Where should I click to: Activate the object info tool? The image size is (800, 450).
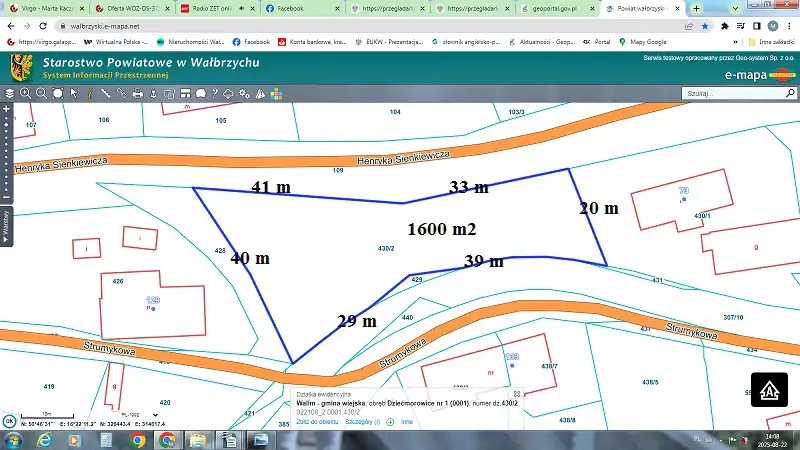[90, 93]
